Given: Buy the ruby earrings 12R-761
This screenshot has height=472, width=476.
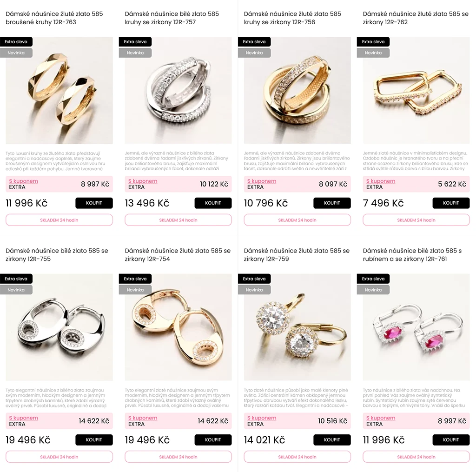Looking at the screenshot, I should [451, 440].
